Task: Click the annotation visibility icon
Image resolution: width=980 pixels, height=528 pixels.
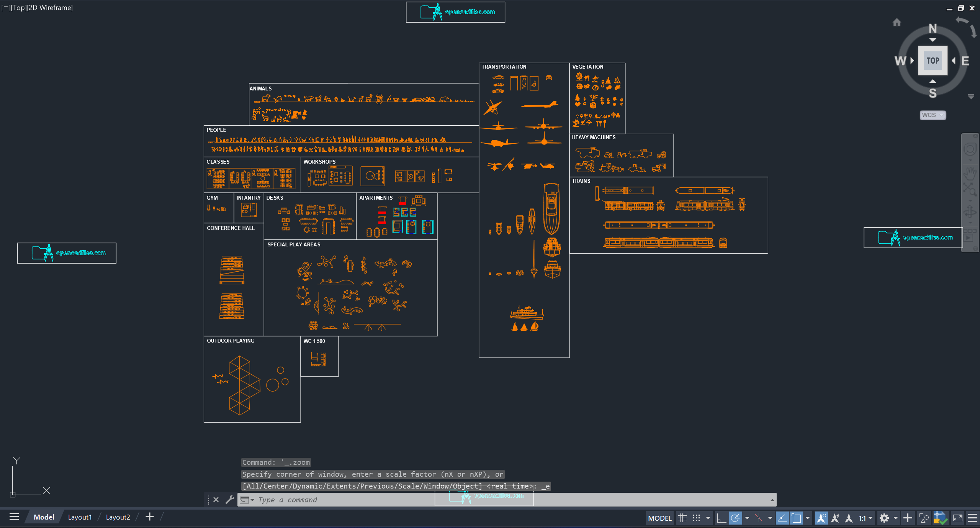Action: point(821,518)
